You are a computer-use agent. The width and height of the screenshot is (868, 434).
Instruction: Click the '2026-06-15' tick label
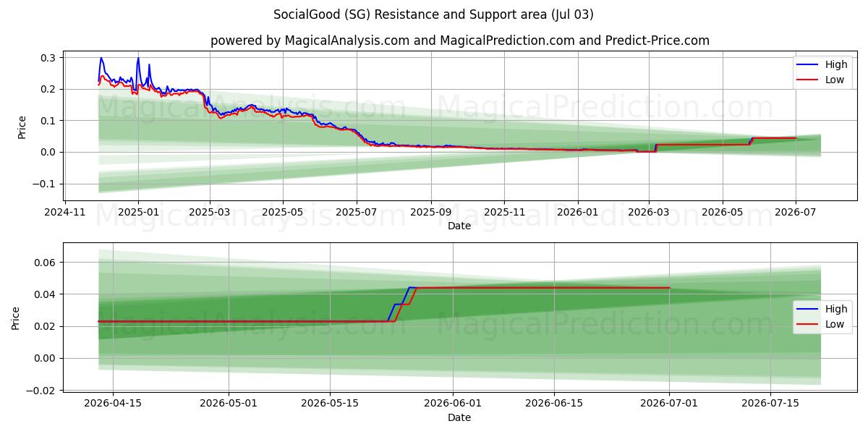click(554, 404)
